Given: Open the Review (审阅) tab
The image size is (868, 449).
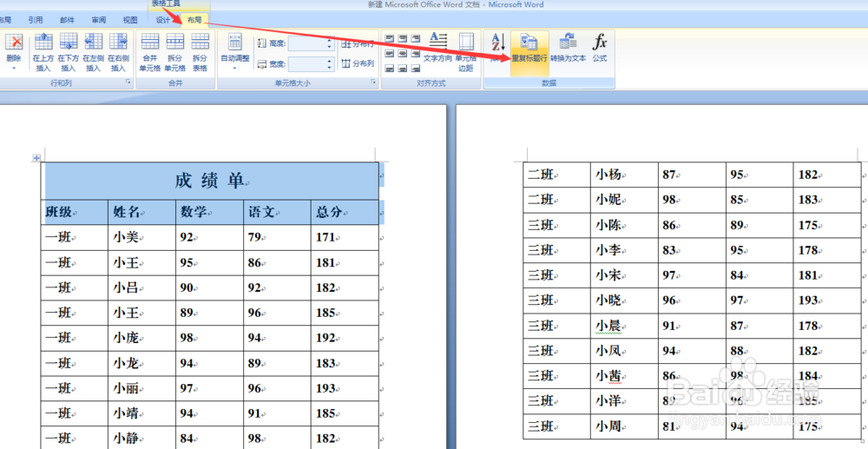Looking at the screenshot, I should [x=99, y=20].
